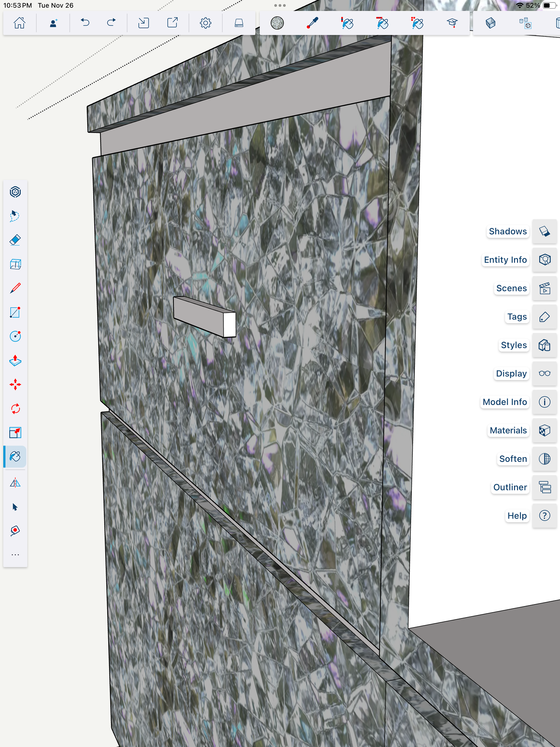Select the Rectangle shape tool
The image size is (560, 747).
(x=15, y=312)
